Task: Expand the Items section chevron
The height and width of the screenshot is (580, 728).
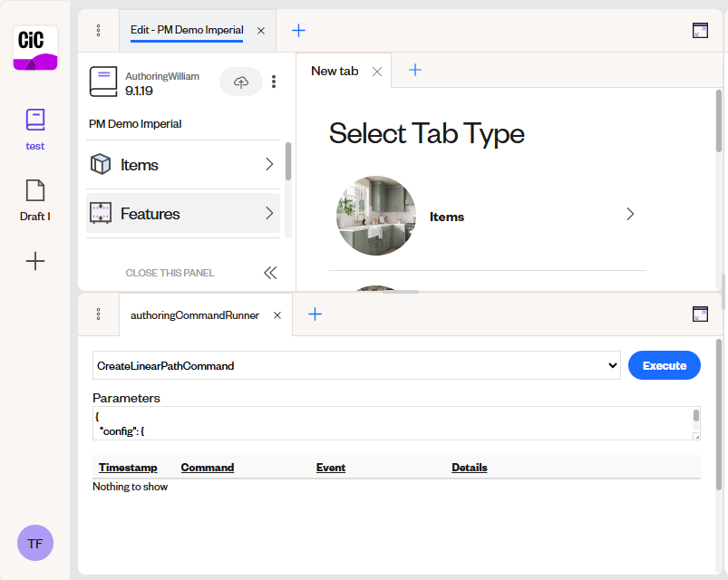Action: 267,164
